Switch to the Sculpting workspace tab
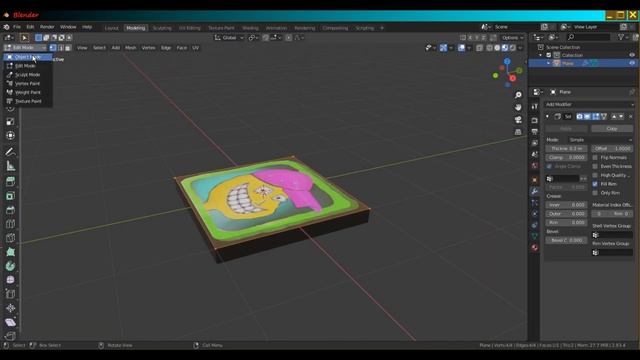 [162, 28]
